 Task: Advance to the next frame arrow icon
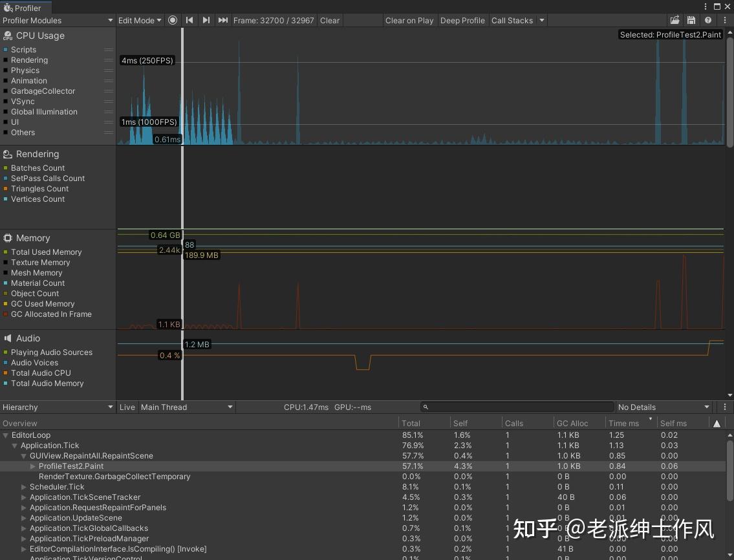(x=206, y=20)
